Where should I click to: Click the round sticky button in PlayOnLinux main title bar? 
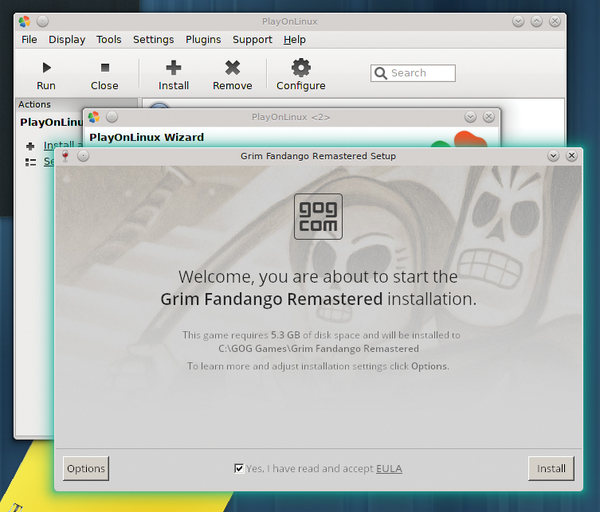pos(42,21)
